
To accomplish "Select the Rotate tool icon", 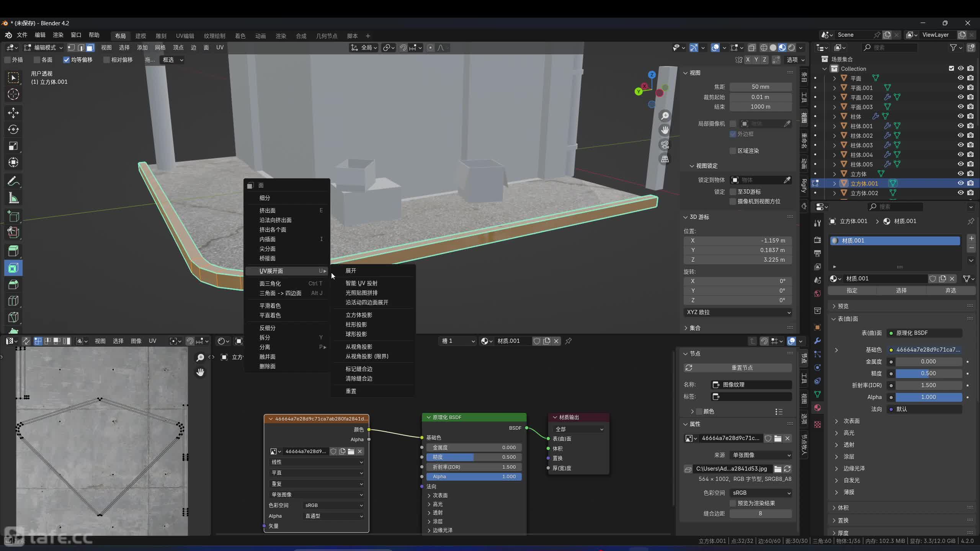I will [x=13, y=129].
